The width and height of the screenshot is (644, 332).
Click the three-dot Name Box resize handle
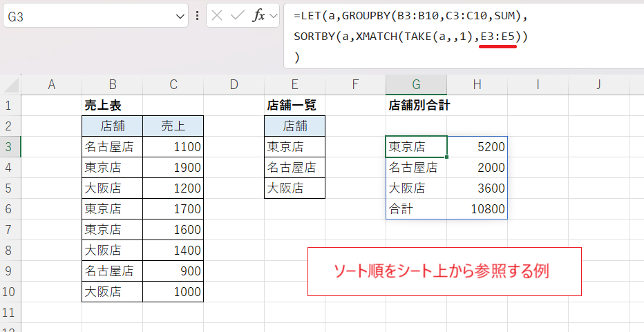coord(198,16)
